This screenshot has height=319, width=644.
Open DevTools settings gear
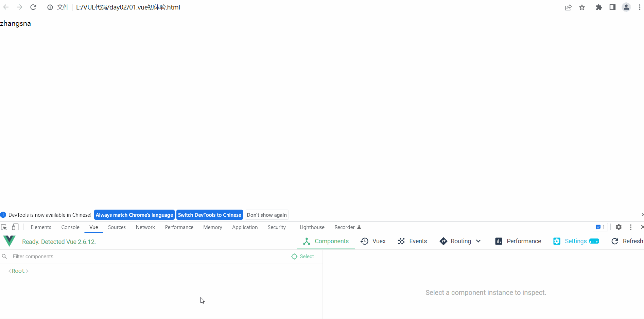coord(619,227)
